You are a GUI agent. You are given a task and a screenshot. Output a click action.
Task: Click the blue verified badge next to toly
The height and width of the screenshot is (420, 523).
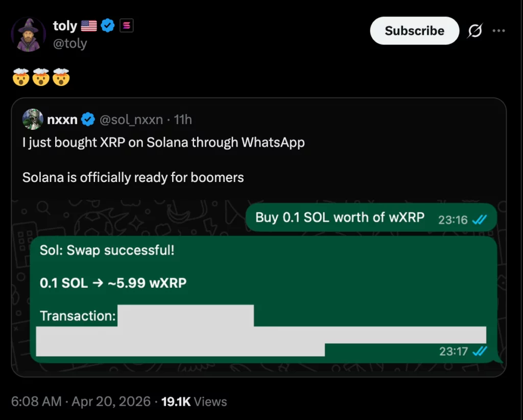(107, 25)
